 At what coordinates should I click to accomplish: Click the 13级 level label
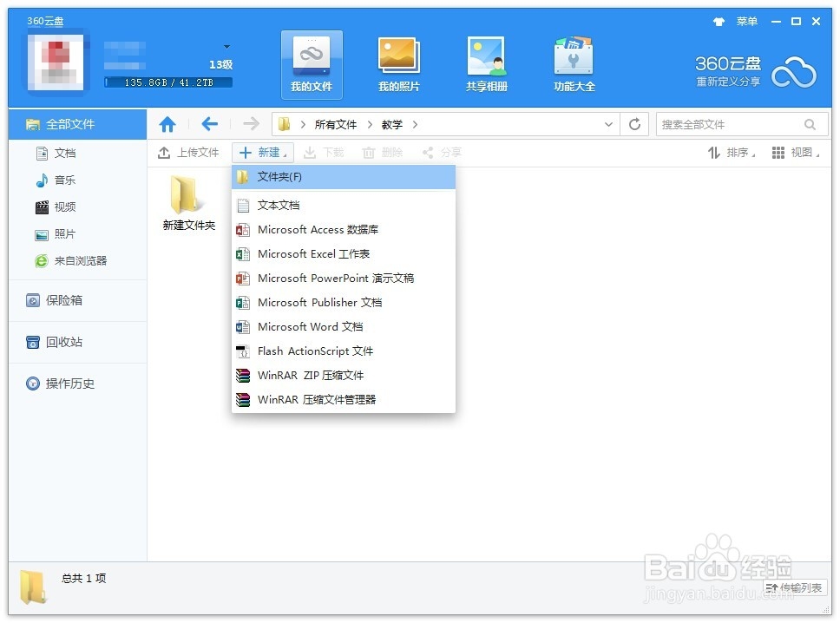[x=220, y=65]
